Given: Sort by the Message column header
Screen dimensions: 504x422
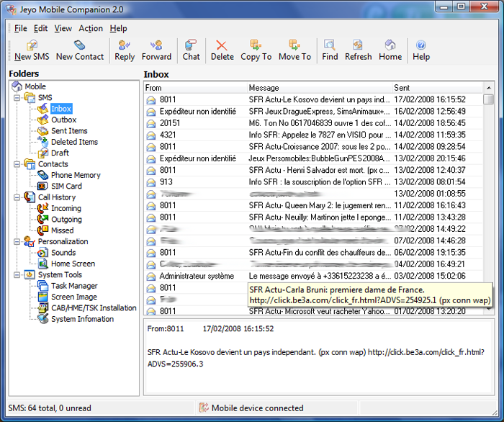Looking at the screenshot, I should pos(320,88).
